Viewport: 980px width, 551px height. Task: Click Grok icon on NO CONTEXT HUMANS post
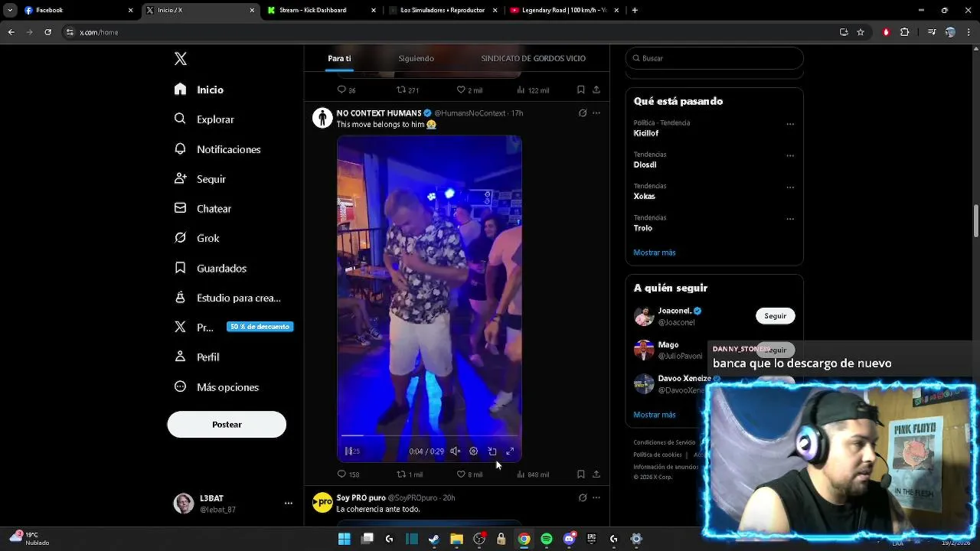click(x=583, y=113)
